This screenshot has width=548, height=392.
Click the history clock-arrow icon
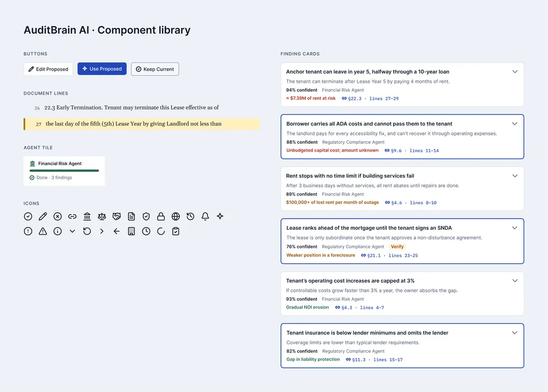click(190, 216)
